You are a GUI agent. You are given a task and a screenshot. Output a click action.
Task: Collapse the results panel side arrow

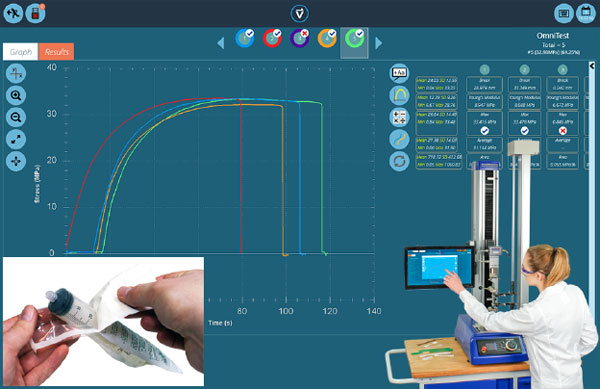tap(592, 66)
